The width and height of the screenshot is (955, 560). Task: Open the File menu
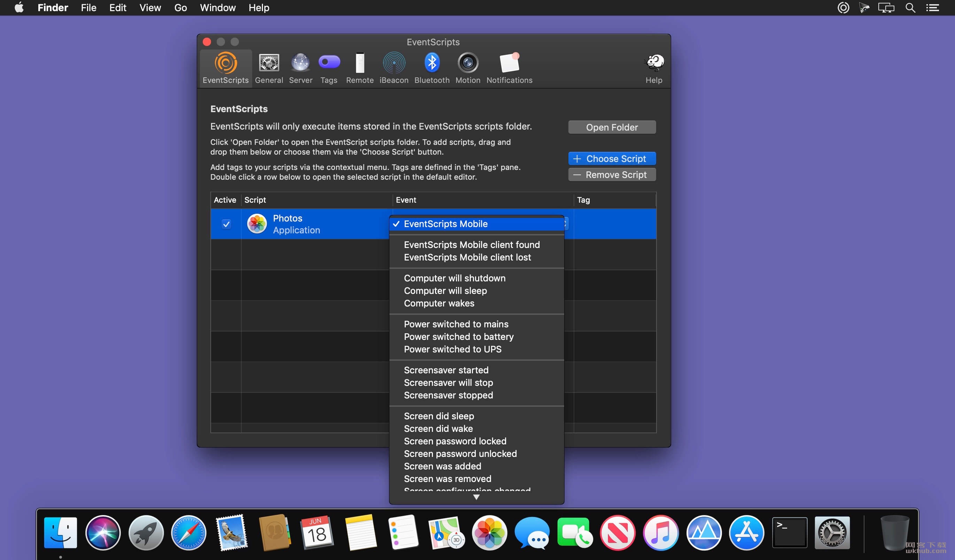(x=88, y=8)
